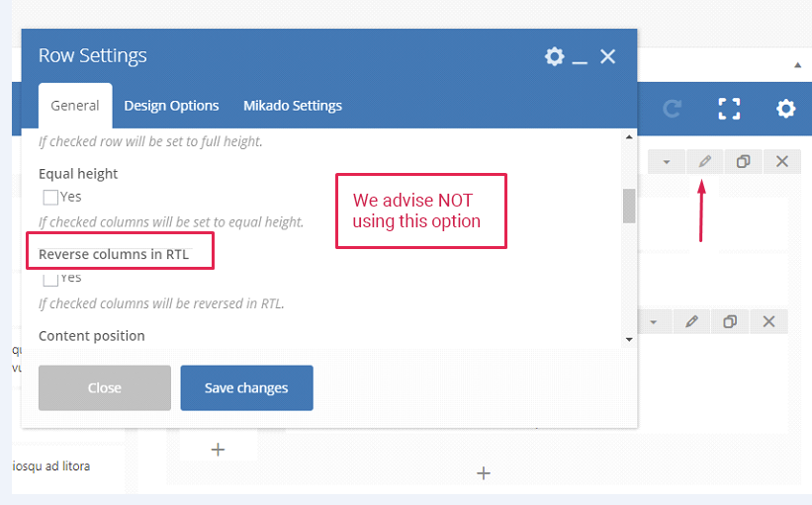The height and width of the screenshot is (505, 812).
Task: Add an element with the plus inside the column
Action: pos(219,450)
